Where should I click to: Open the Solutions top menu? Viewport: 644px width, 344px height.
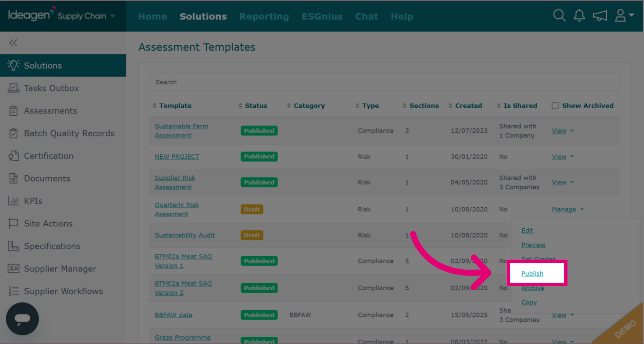point(203,16)
